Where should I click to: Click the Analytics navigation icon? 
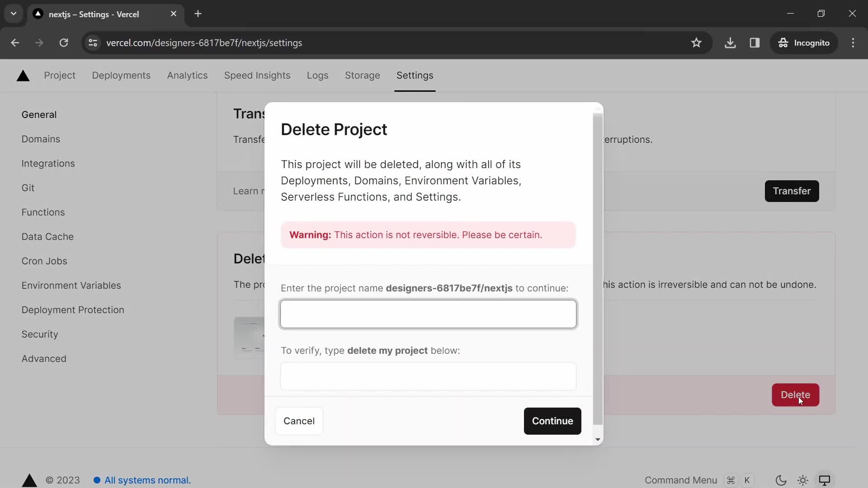[187, 75]
